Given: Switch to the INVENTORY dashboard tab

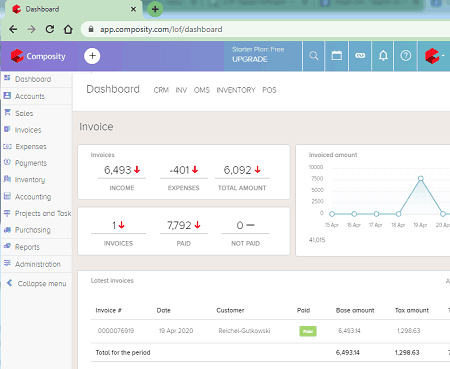Looking at the screenshot, I should 236,90.
